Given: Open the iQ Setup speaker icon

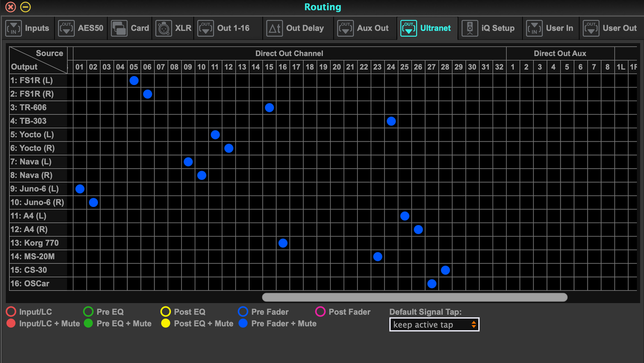Looking at the screenshot, I should [470, 28].
